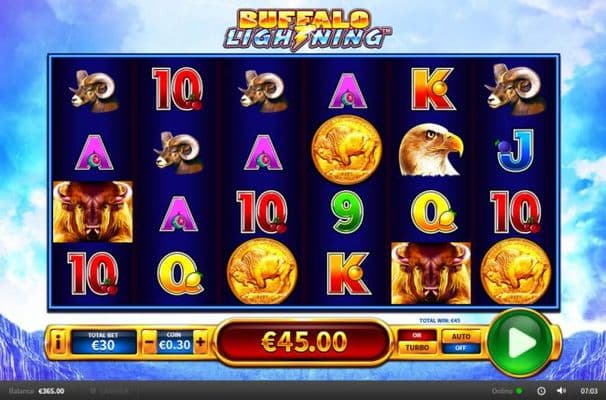Mute the game sound speaker icon

pos(561,391)
